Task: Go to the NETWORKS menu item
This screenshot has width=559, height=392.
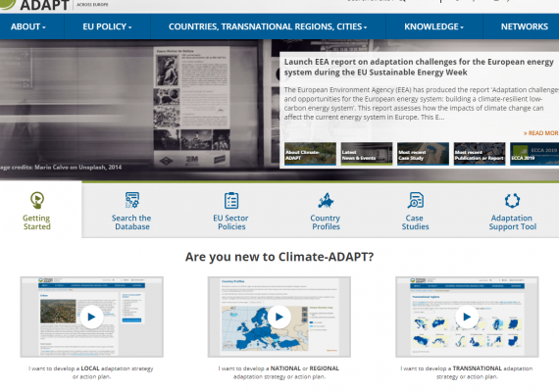Action: [525, 26]
